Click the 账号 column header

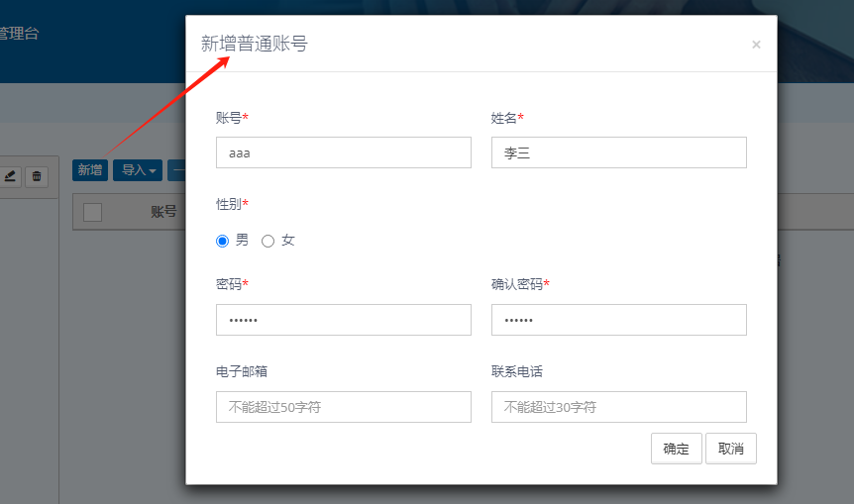click(163, 211)
